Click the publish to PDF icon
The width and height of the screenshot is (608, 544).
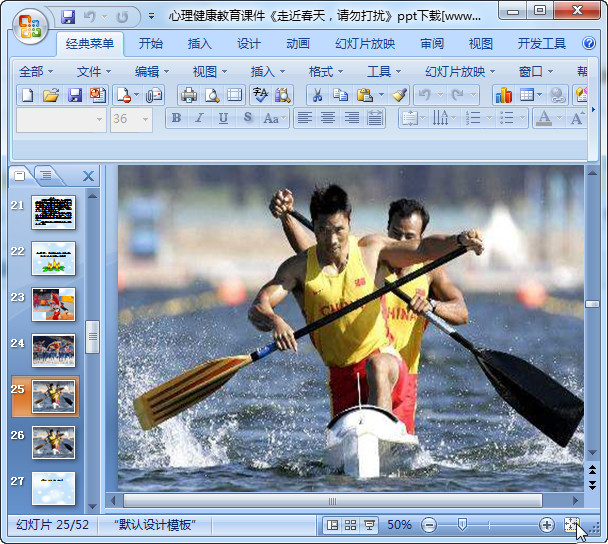pos(98,95)
